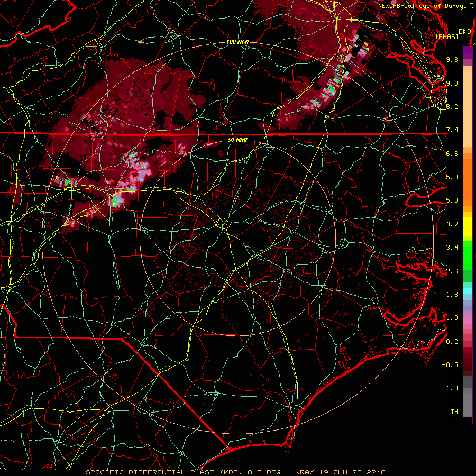This screenshot has height=476, width=476.
Task: Click the 8.2 value on the color scale
Action: (x=452, y=106)
